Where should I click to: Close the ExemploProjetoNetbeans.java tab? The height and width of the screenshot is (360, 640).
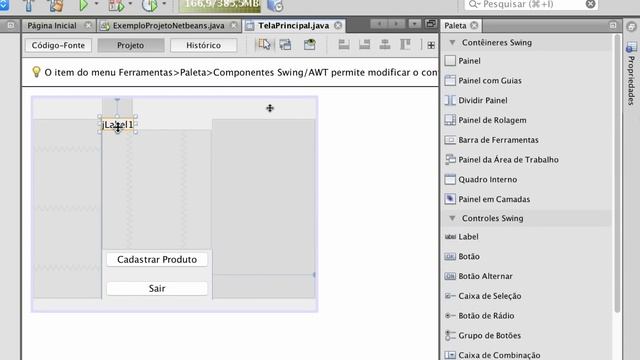pos(234,25)
